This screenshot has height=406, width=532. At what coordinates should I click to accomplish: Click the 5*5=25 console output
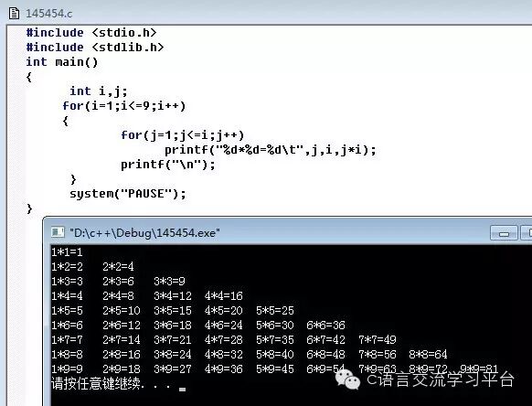coord(275,311)
